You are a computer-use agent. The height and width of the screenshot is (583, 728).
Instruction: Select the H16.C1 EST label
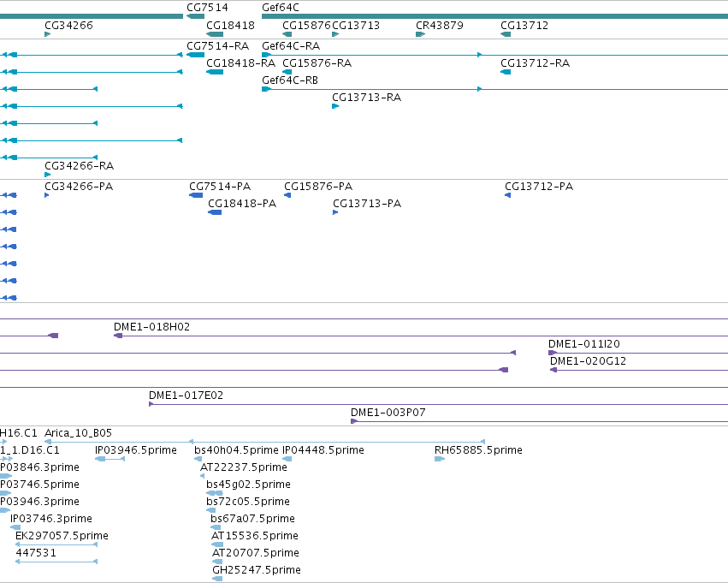coord(19,433)
